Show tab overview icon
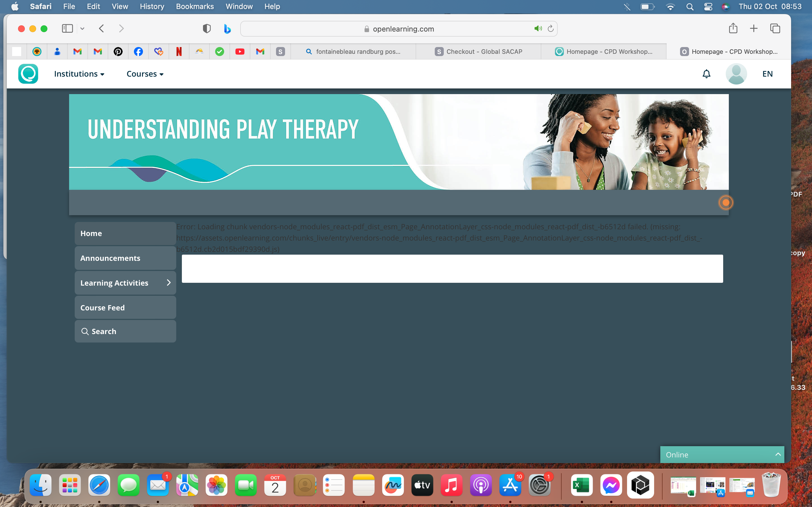 pos(775,28)
